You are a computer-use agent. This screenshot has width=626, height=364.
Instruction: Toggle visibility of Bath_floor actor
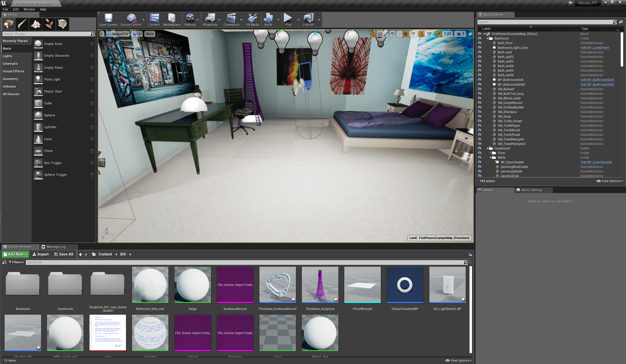click(x=479, y=43)
